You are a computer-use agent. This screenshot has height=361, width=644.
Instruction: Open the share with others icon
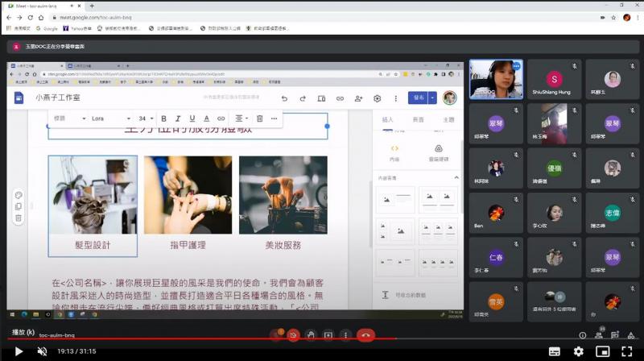(358, 98)
